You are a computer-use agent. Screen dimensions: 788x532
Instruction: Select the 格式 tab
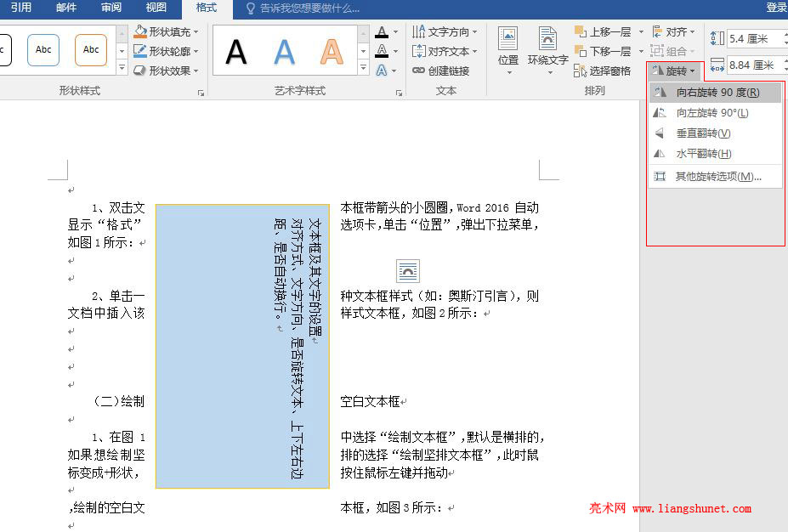point(207,8)
